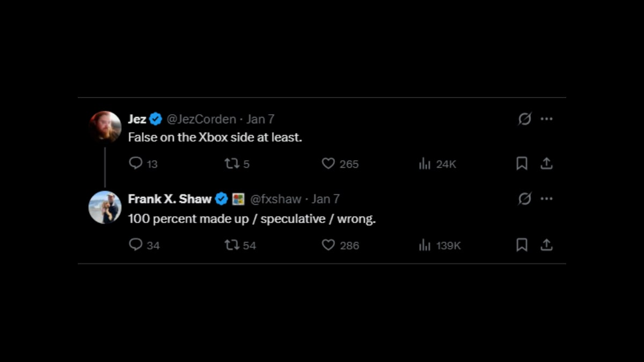This screenshot has height=362, width=644.
Task: Open more options on Frank's tweet
Action: click(x=547, y=199)
